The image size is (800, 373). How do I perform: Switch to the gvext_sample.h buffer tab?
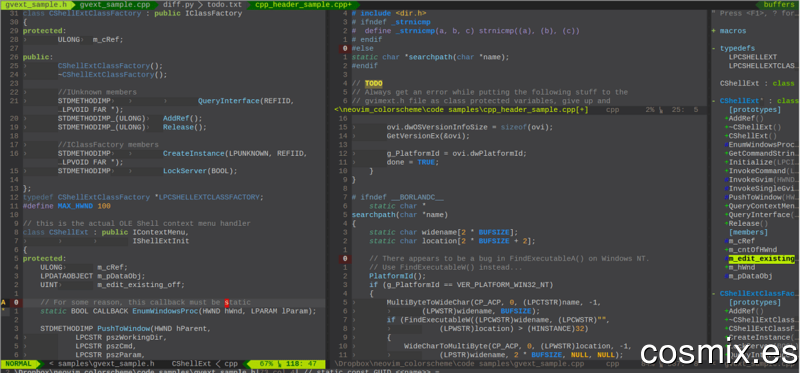[36, 4]
